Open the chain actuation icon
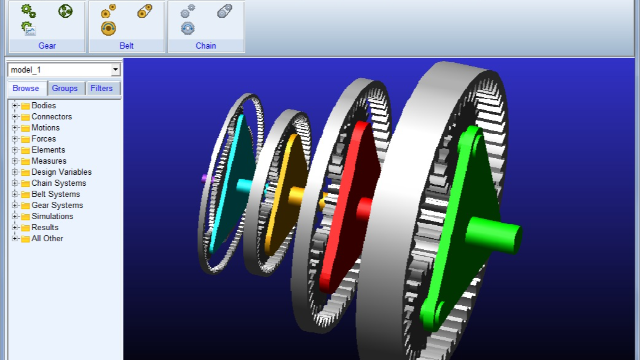Image resolution: width=640 pixels, height=360 pixels. coord(188,29)
